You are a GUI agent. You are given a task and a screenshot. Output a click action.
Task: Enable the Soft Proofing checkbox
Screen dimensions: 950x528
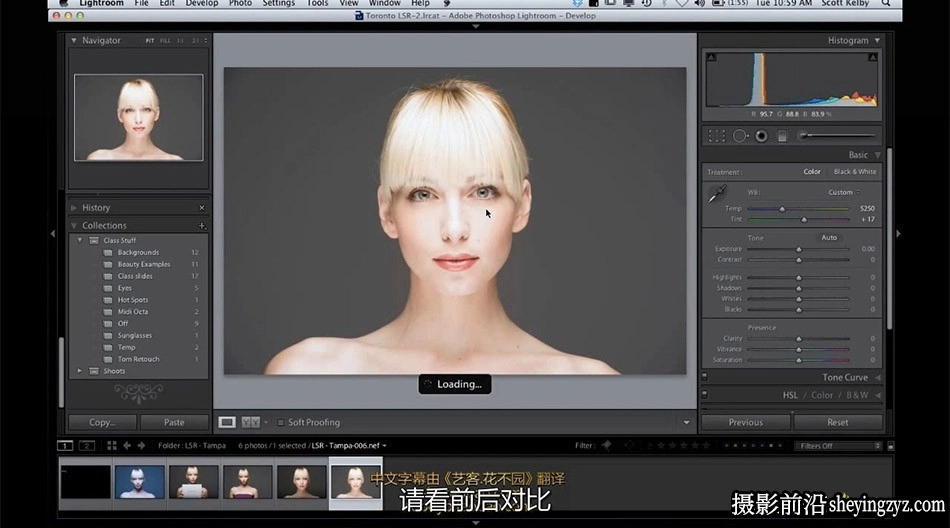tap(281, 422)
